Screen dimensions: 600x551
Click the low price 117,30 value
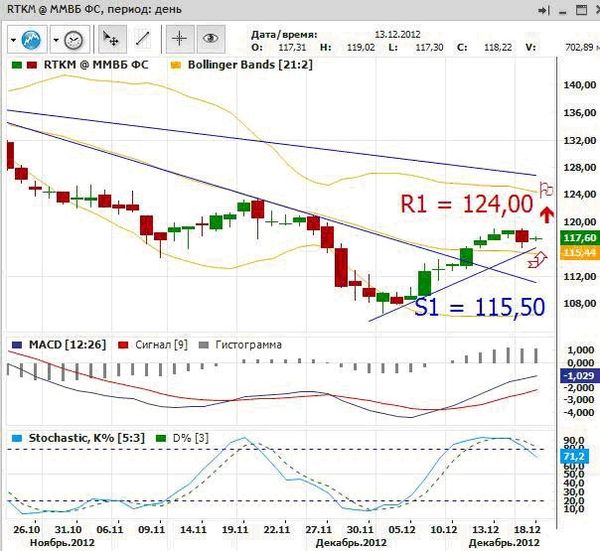click(429, 47)
